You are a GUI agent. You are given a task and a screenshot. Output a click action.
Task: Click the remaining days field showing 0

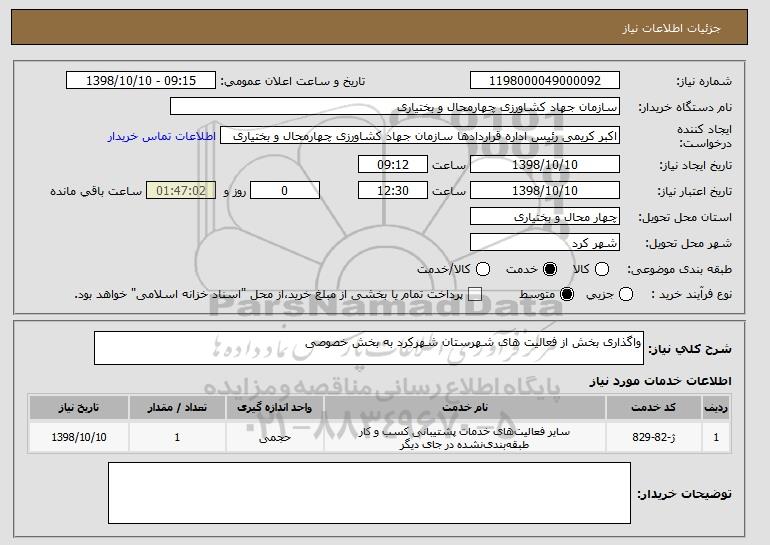point(285,191)
